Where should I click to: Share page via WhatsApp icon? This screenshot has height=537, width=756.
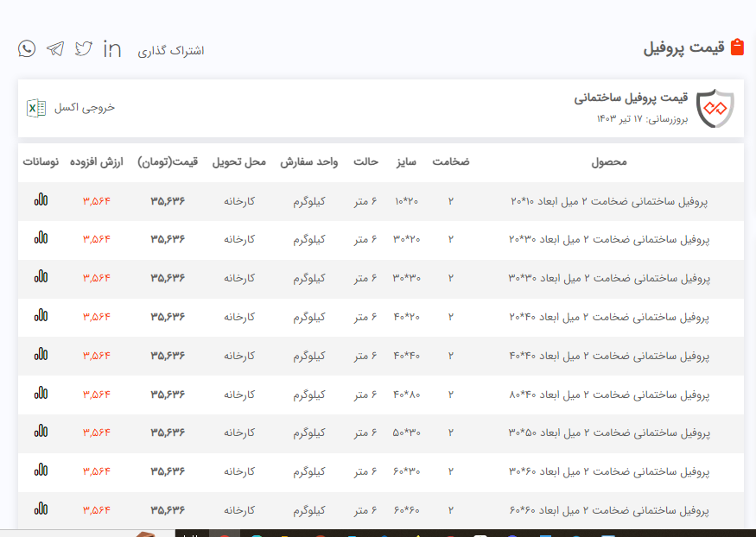27,48
